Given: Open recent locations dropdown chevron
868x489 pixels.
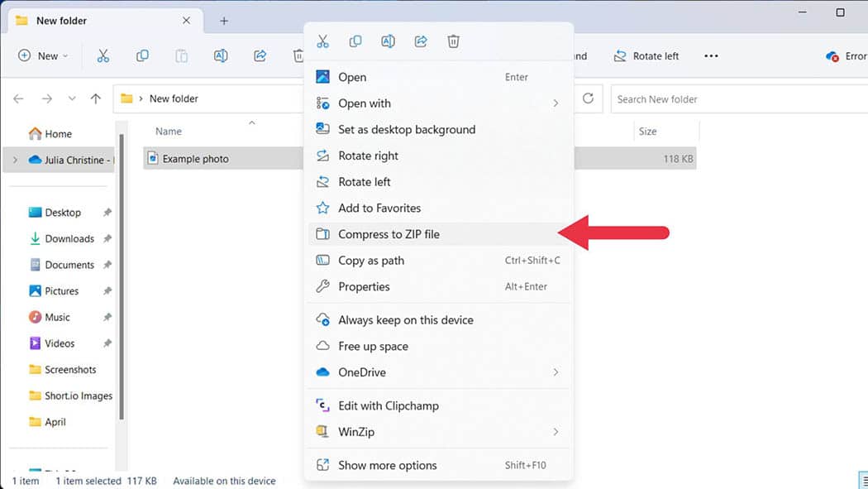Looking at the screenshot, I should pos(72,98).
